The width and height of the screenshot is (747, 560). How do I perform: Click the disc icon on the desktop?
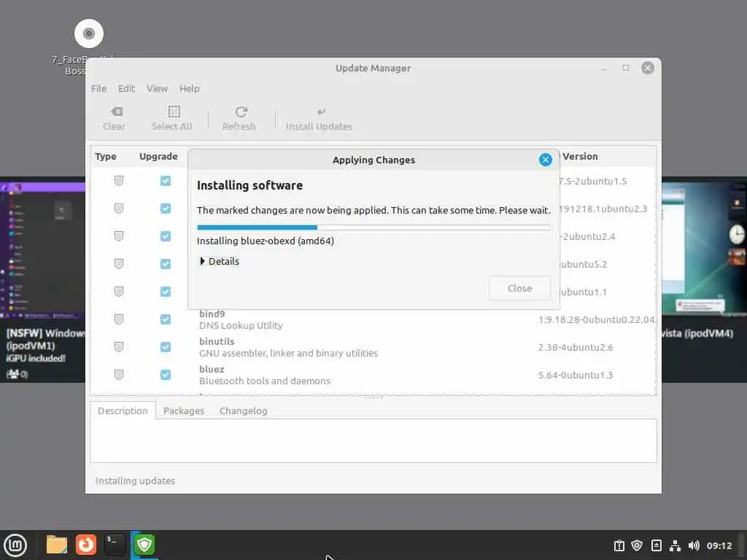click(x=88, y=34)
